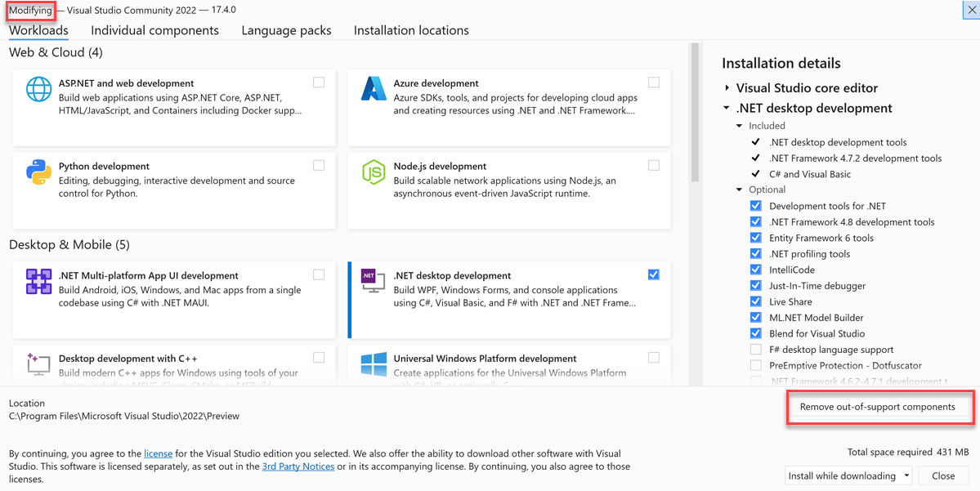Select the Python development workload icon
980x491 pixels.
38,172
